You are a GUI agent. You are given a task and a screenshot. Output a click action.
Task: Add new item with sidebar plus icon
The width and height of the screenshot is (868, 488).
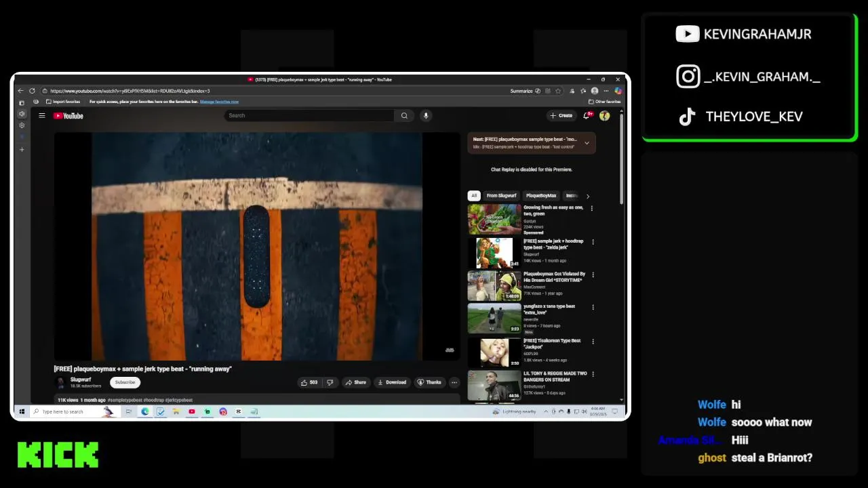(22, 149)
